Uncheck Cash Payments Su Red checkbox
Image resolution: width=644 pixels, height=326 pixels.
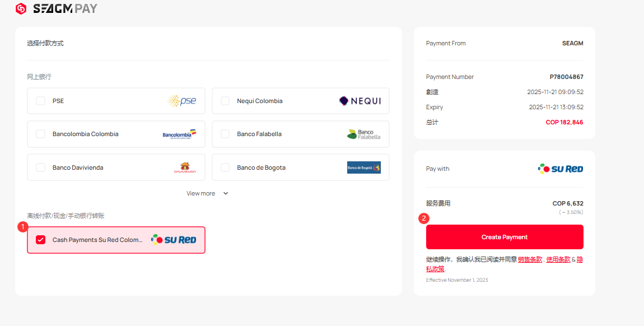coord(41,240)
